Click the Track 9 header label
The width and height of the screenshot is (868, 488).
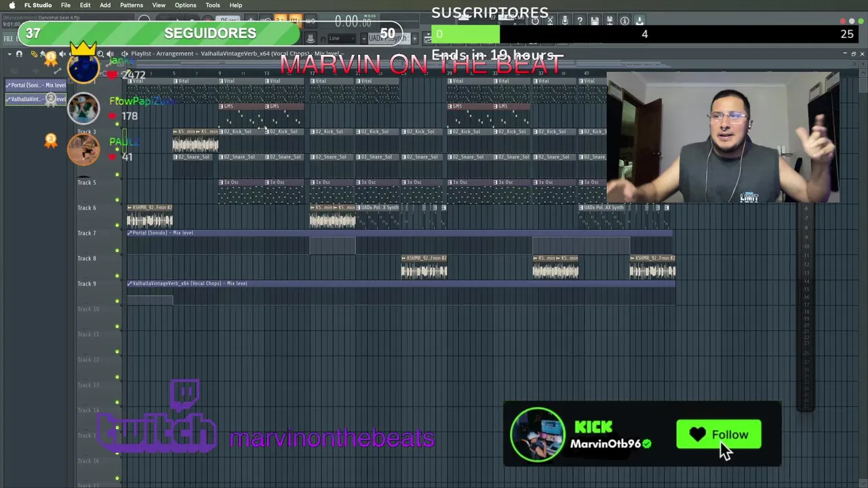tap(86, 284)
